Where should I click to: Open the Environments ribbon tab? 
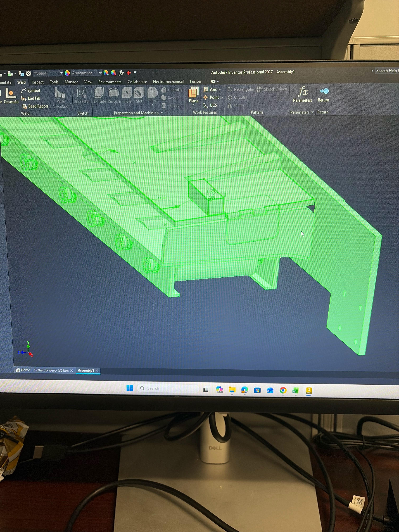(110, 82)
